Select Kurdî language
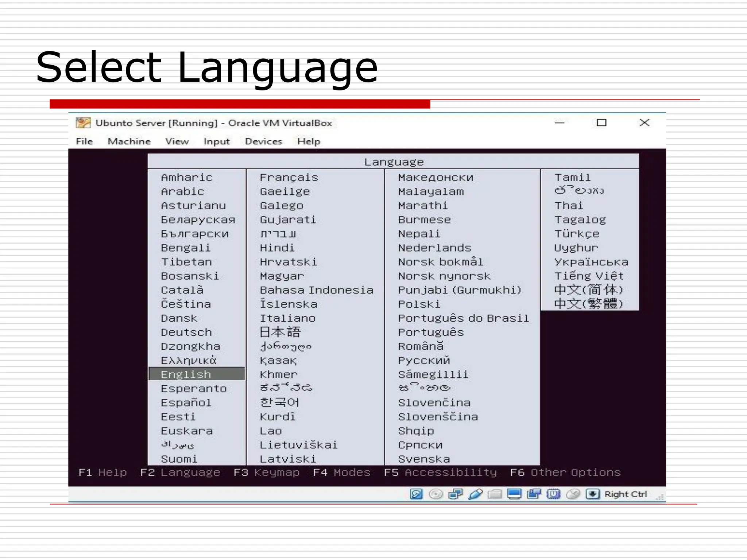The image size is (747, 560). tap(278, 417)
